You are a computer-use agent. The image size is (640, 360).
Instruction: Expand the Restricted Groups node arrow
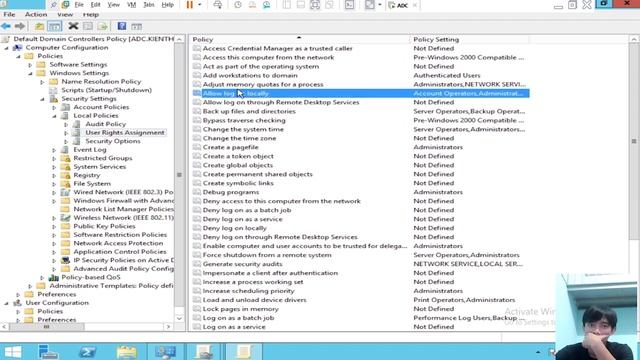(x=54, y=158)
